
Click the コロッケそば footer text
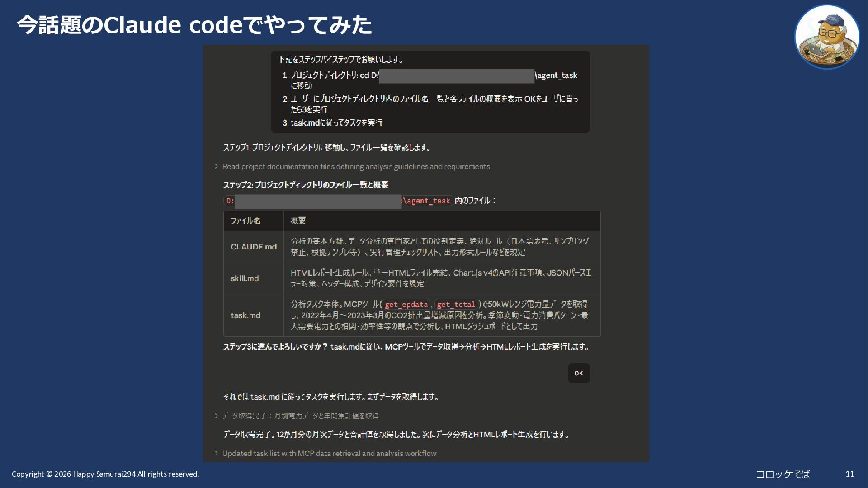(x=783, y=474)
